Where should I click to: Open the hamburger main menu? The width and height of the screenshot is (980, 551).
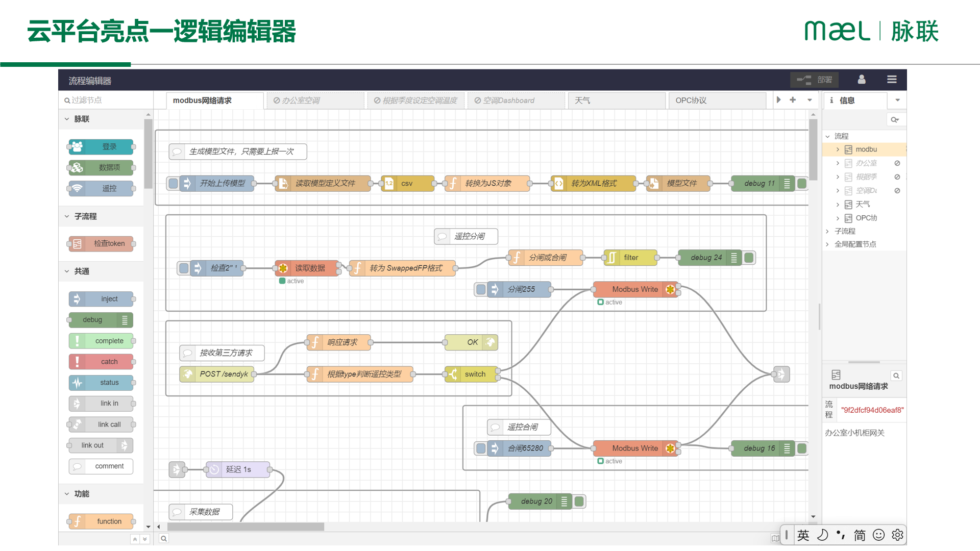(892, 80)
